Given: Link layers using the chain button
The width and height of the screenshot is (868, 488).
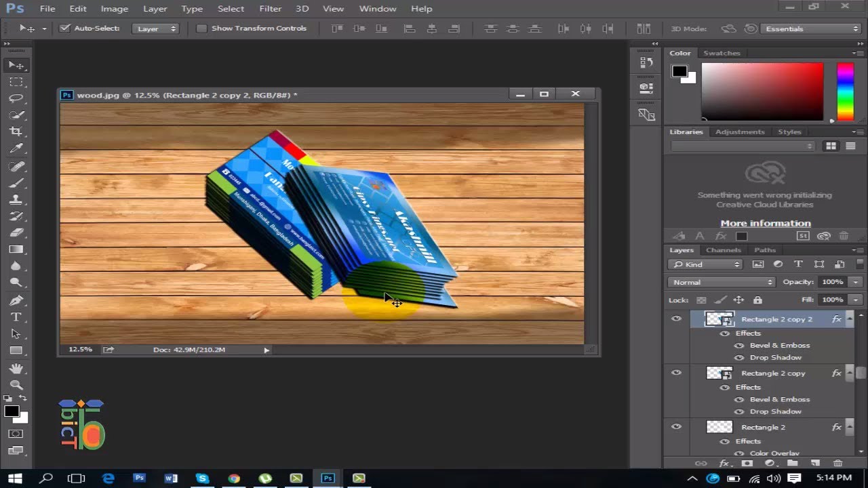Looking at the screenshot, I should coord(701,464).
